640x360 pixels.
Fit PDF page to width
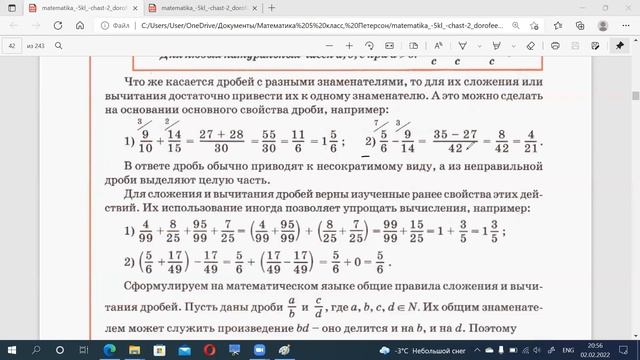389,46
